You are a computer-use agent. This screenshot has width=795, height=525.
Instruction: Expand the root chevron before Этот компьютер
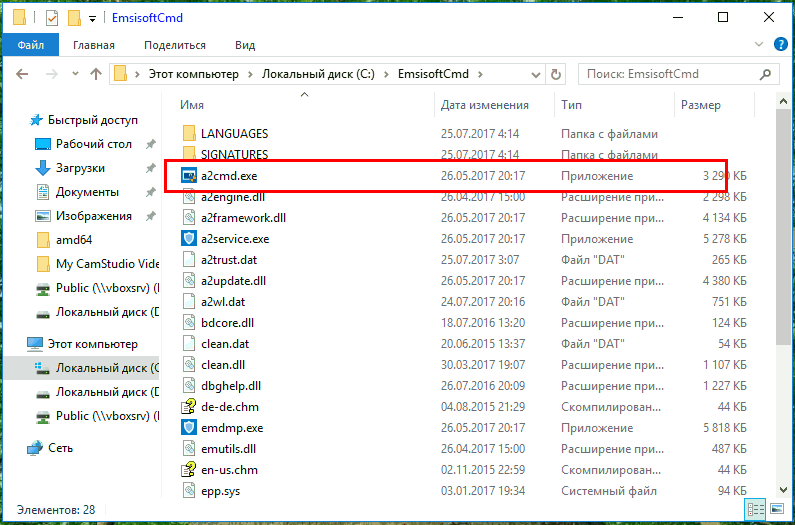coord(137,75)
